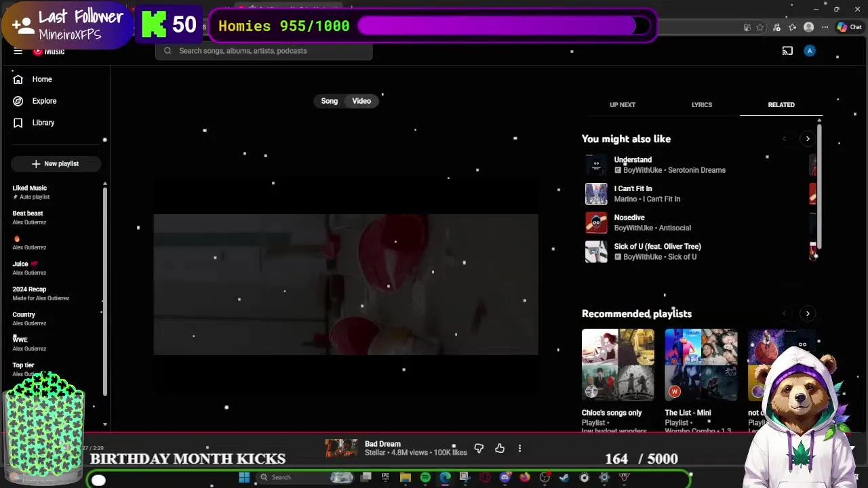Open Epic Games Launcher from taskbar
The width and height of the screenshot is (868, 488).
pyautogui.click(x=385, y=477)
